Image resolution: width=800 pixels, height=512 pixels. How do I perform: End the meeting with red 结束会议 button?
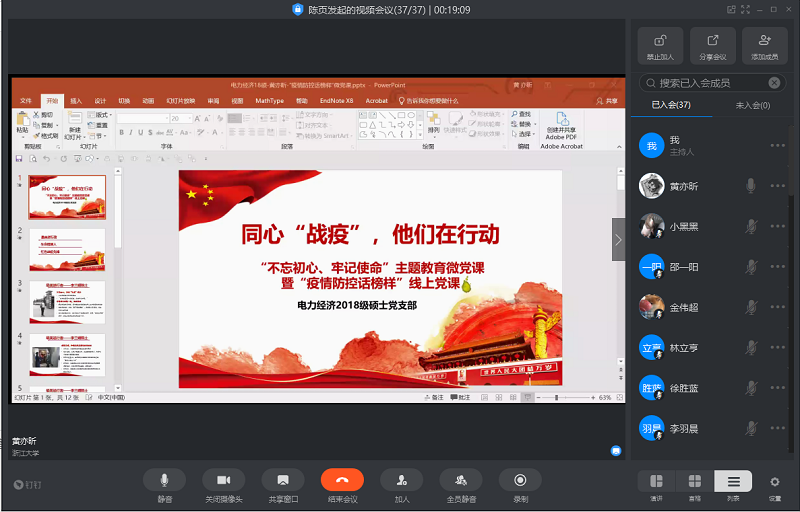pos(342,480)
